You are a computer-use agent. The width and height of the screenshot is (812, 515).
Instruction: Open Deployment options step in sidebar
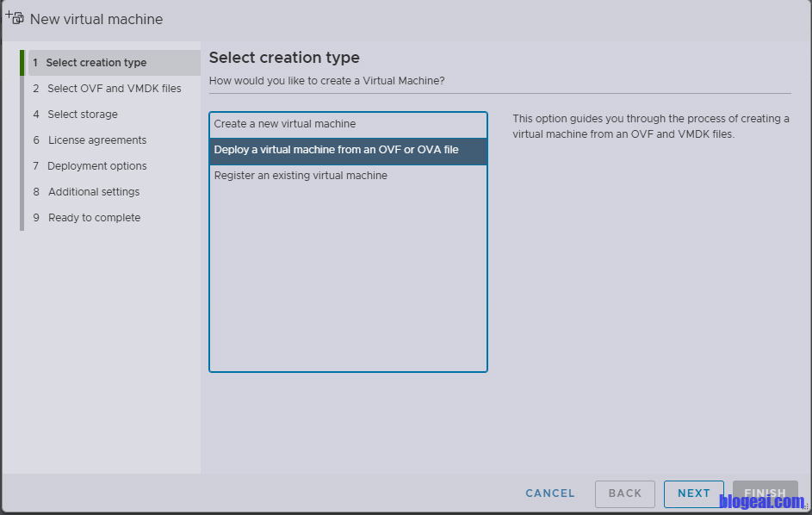97,166
